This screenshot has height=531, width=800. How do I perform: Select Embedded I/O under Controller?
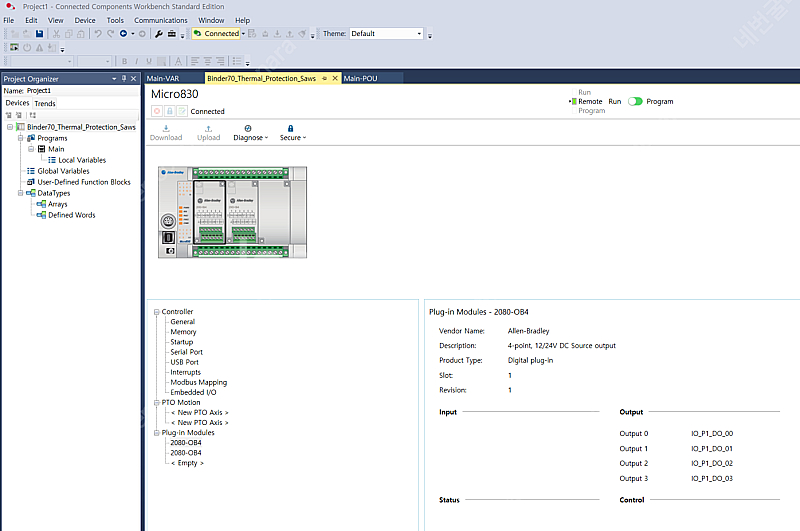point(193,392)
